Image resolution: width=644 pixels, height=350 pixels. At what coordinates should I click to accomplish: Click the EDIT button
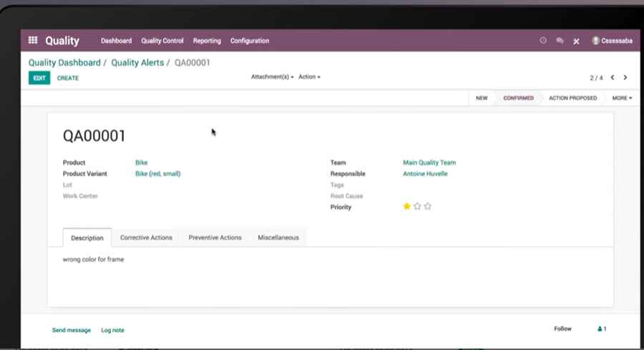coord(39,78)
